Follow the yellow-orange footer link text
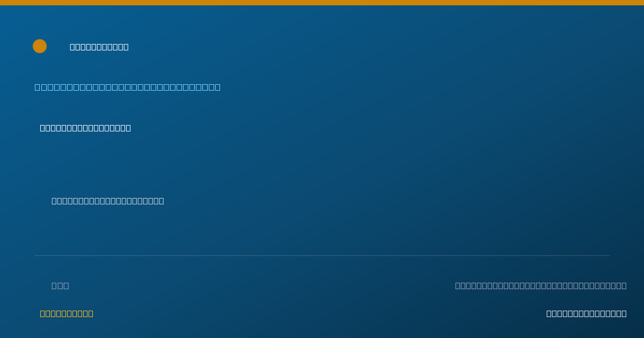This screenshot has width=644, height=338. pos(67,313)
